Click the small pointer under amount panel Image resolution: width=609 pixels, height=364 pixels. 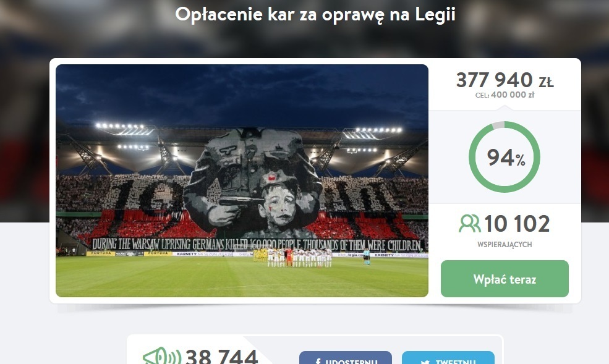point(505,109)
